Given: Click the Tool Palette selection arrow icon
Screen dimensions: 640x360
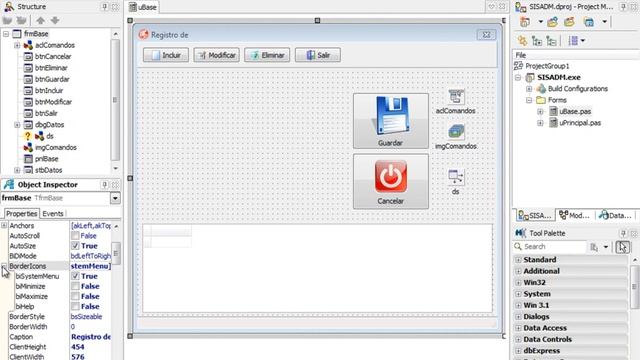Looking at the screenshot, I should [x=622, y=247].
